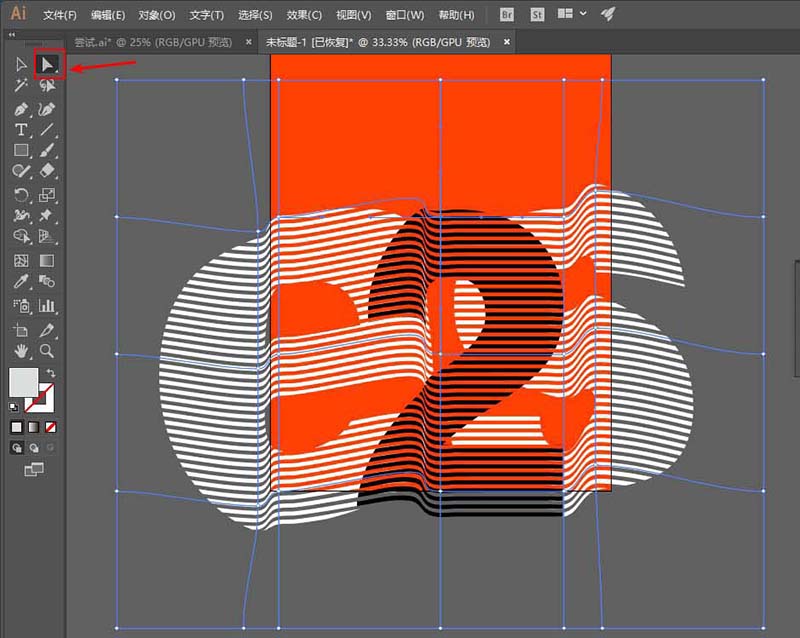Activate the Hand tool
The height and width of the screenshot is (638, 800).
pos(21,351)
